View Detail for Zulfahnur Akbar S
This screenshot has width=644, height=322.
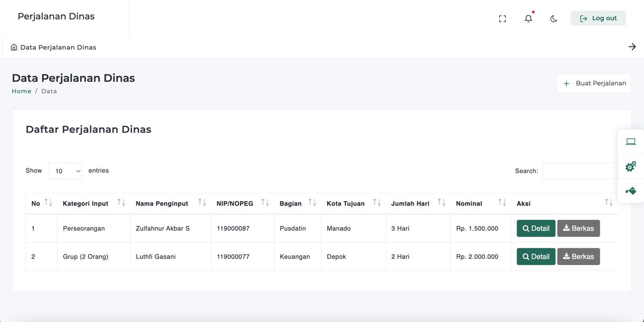(x=535, y=229)
